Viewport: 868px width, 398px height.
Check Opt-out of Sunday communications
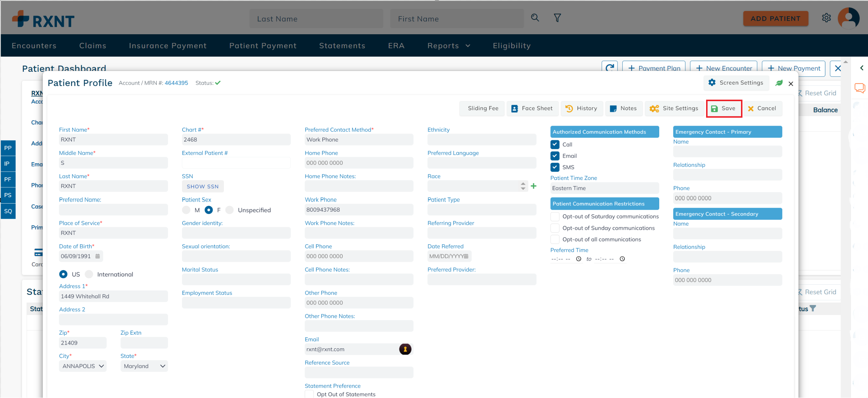pos(555,228)
